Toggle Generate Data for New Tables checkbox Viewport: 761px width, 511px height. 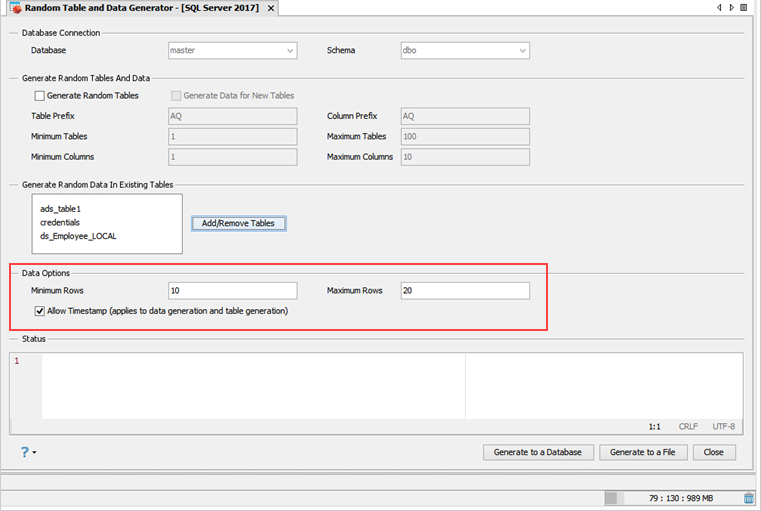176,96
